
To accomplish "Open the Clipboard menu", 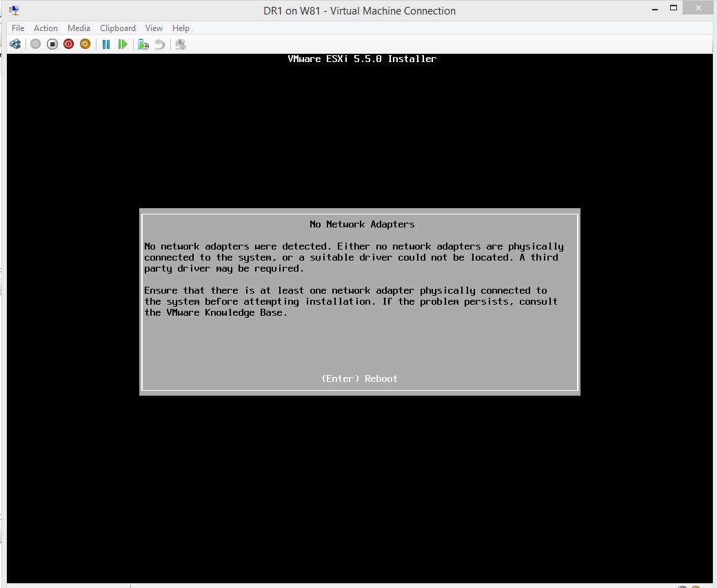I will [117, 28].
